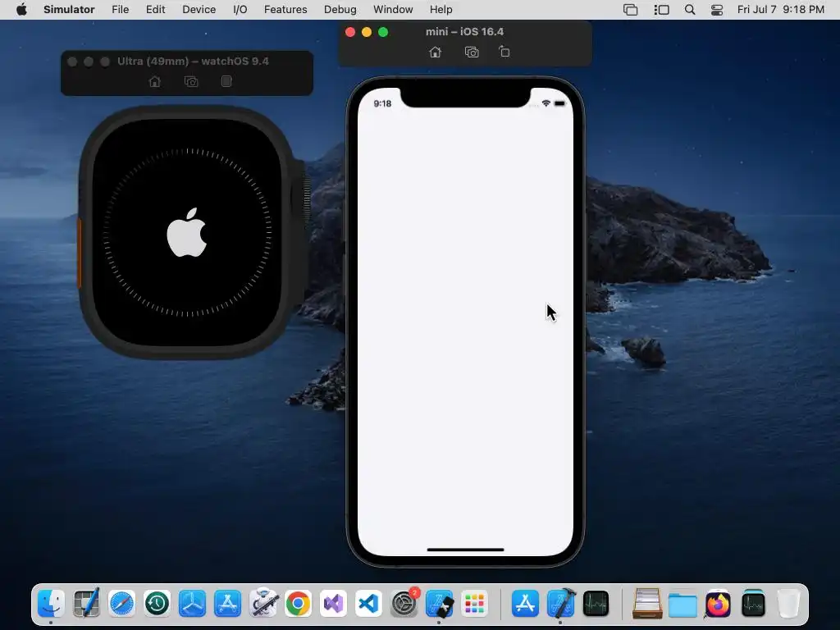Tap the iPhone home indicator bar
Image resolution: width=840 pixels, height=630 pixels.
[465, 550]
